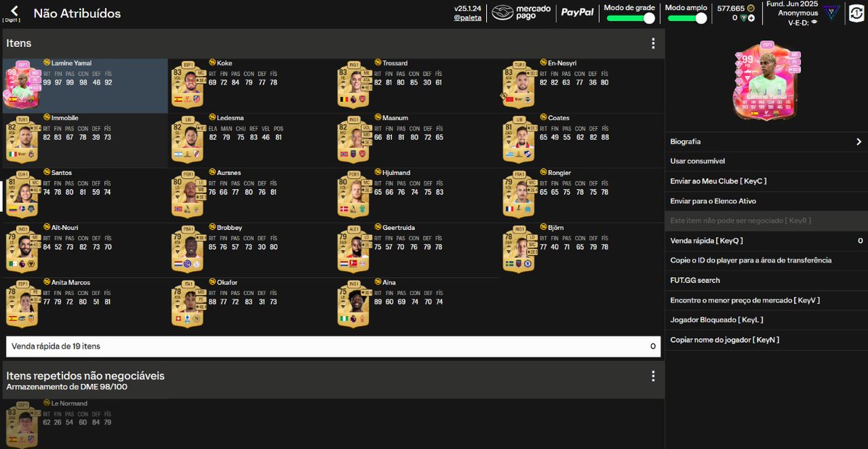Toggle the Modo de grade switch
Viewport: 868px width, 449px height.
[x=630, y=18]
